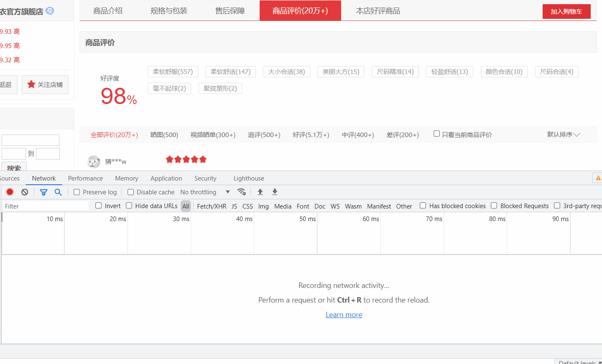Image resolution: width=602 pixels, height=364 pixels.
Task: Click the network Filter text field
Action: pos(45,206)
